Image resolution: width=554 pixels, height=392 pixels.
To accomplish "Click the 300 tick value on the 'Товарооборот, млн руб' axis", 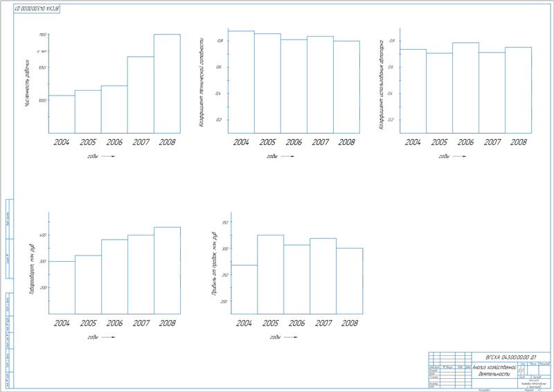I will pos(42,262).
